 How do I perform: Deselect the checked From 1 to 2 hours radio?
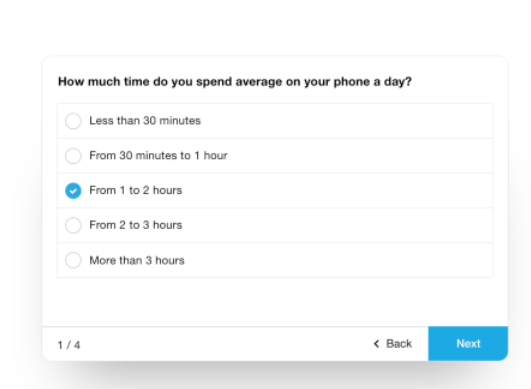tap(73, 191)
